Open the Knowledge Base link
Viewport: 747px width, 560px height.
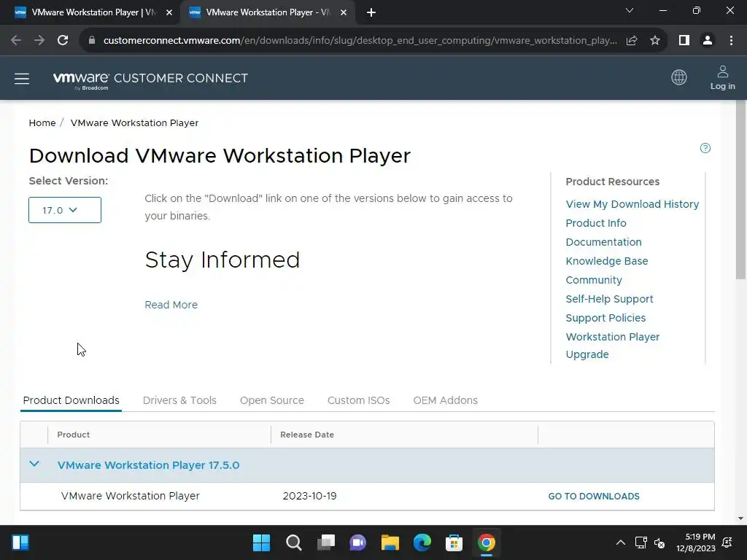click(x=607, y=262)
